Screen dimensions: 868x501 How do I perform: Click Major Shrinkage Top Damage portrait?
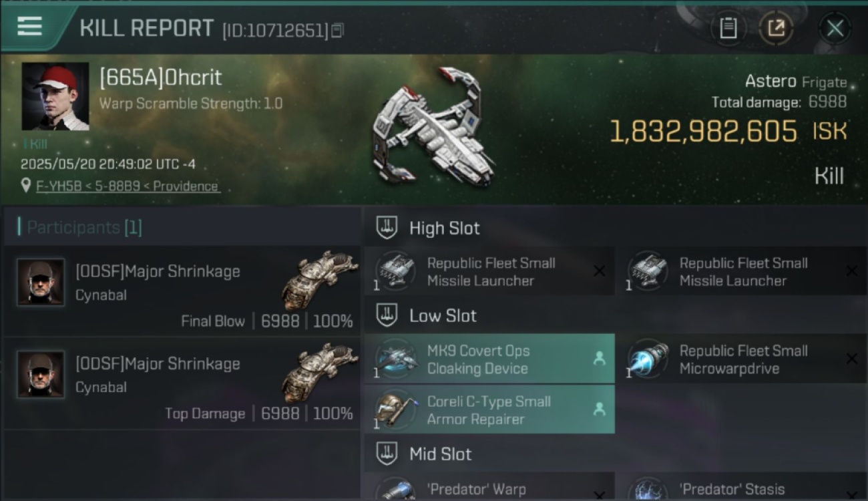pos(41,375)
